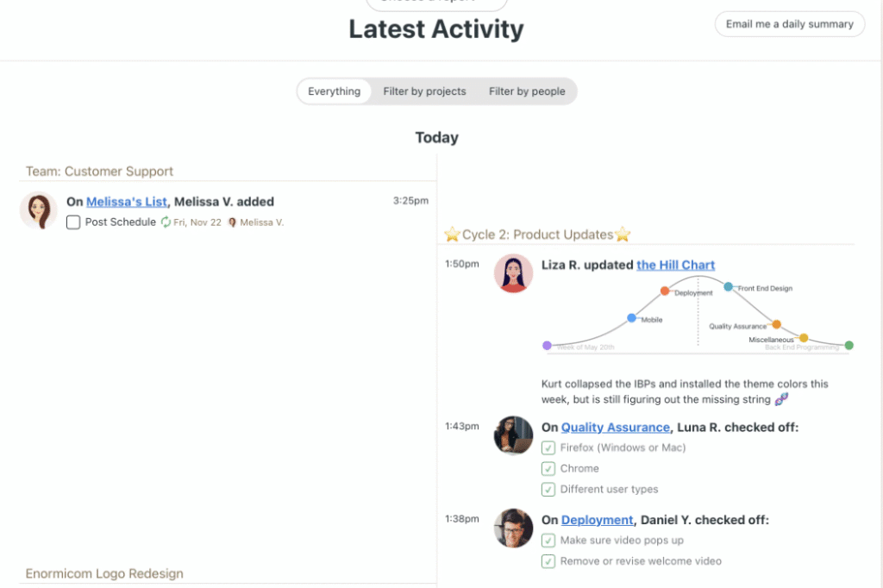Click small Melissa V. assignee icon
The image size is (883, 588).
pos(232,222)
